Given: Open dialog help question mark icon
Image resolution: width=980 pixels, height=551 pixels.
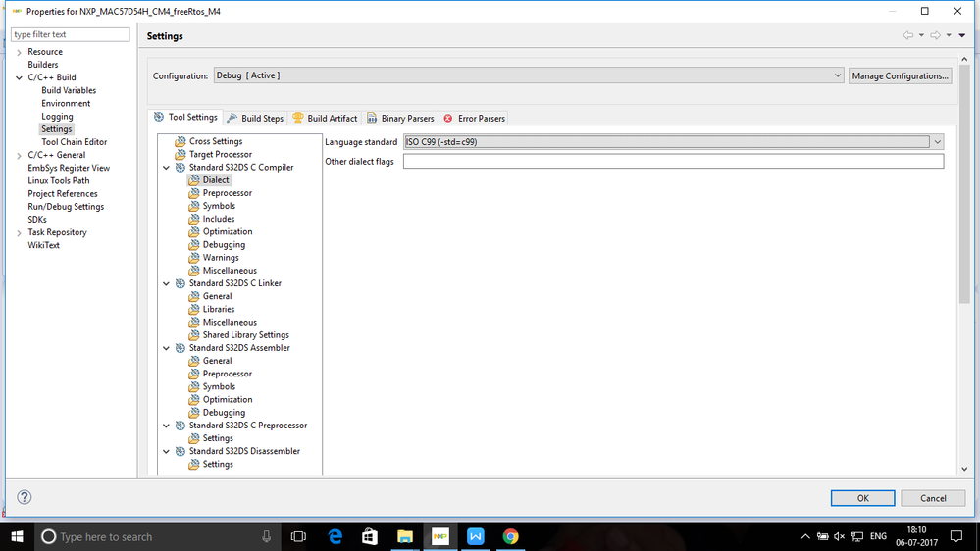Looking at the screenshot, I should pos(24,497).
